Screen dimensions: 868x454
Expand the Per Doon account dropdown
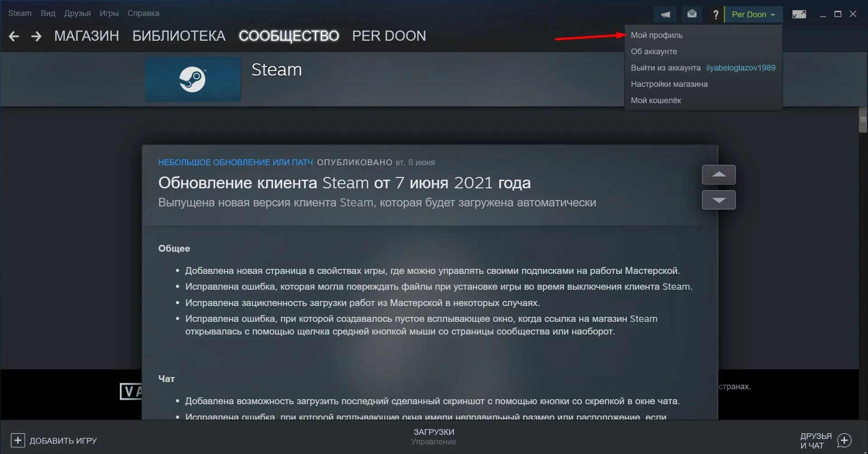point(753,14)
